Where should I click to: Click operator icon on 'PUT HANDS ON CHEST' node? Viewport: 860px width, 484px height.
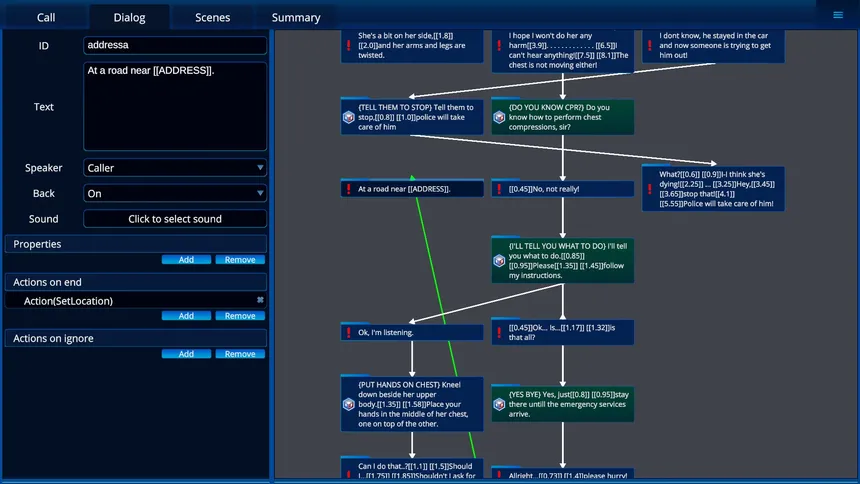[x=349, y=404]
